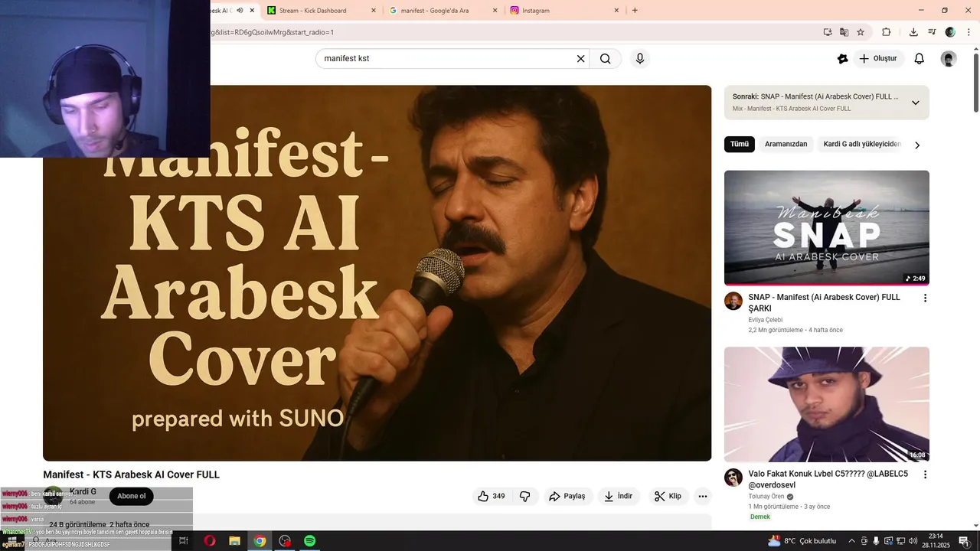
Task: Create a clip with Klip button
Action: coord(668,496)
